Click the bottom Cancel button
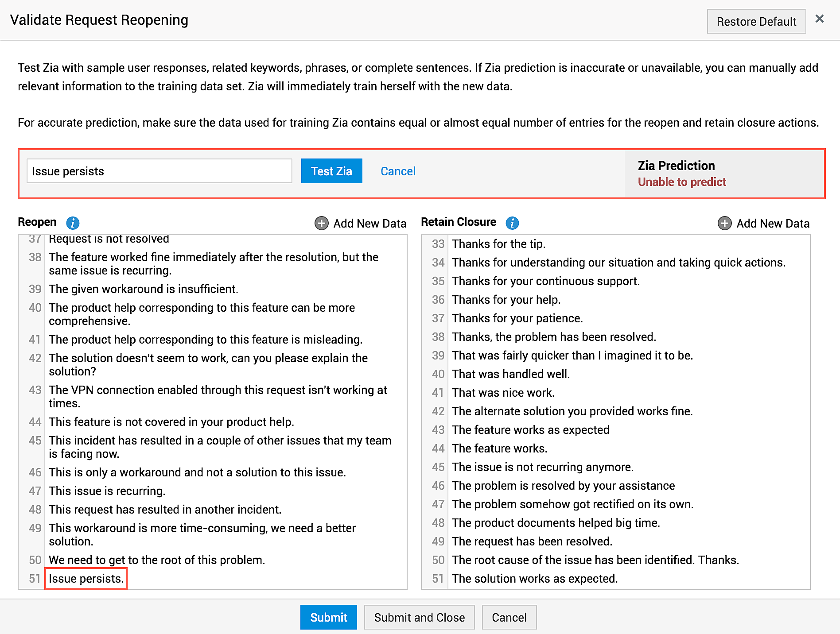840x634 pixels. pos(509,617)
